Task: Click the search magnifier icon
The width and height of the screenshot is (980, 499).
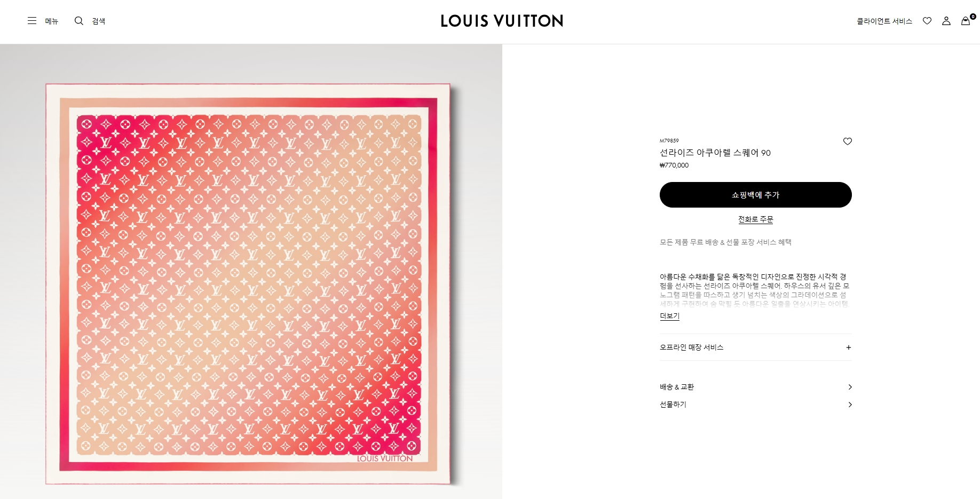Action: [79, 21]
